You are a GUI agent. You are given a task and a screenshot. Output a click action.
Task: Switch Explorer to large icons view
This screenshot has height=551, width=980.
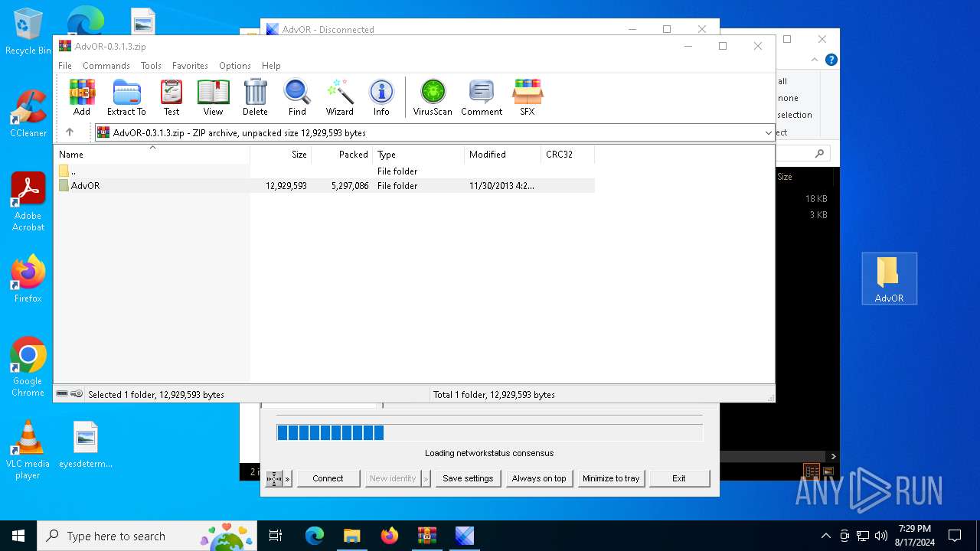[828, 471]
